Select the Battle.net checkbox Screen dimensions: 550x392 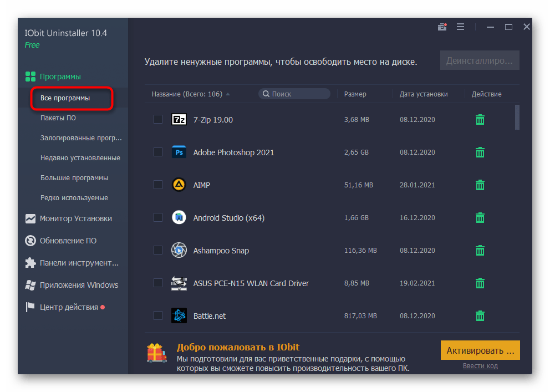pos(158,315)
